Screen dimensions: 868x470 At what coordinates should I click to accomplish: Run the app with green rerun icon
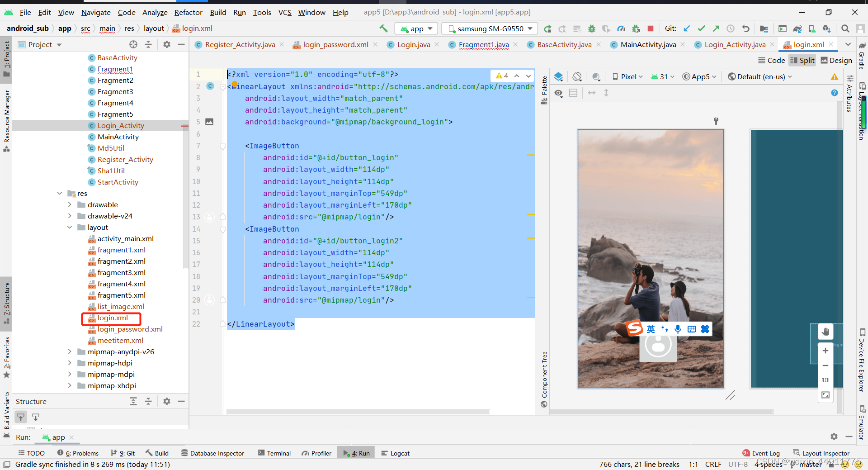click(x=547, y=29)
